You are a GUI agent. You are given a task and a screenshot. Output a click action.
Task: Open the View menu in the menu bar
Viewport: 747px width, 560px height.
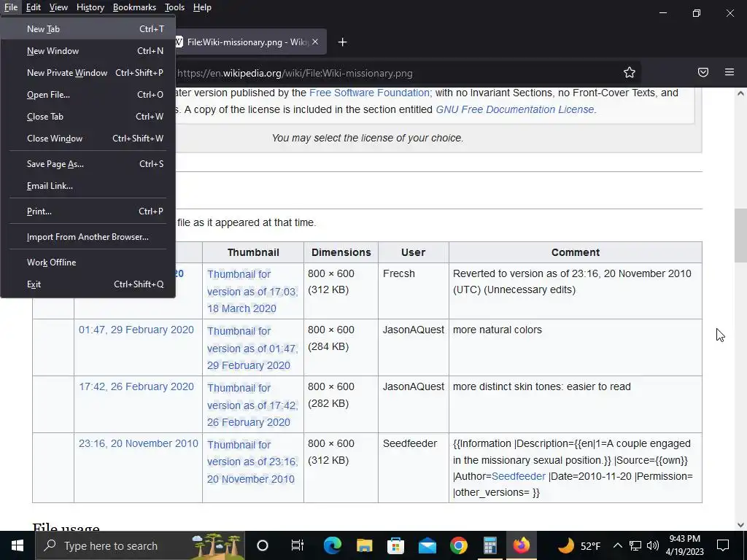[x=58, y=7]
